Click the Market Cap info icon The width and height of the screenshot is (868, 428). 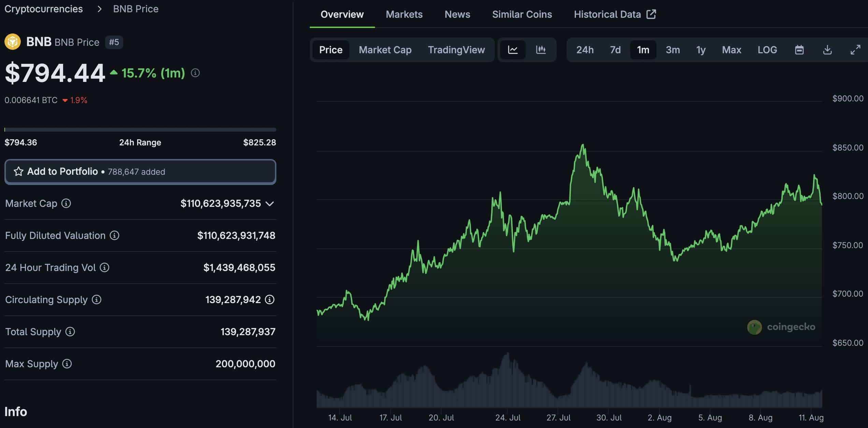click(66, 203)
